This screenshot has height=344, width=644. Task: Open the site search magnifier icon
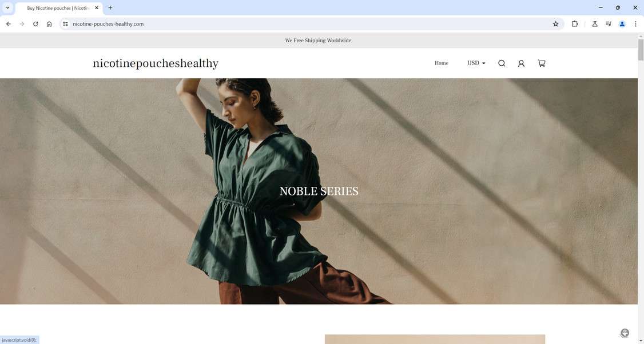[x=502, y=63]
